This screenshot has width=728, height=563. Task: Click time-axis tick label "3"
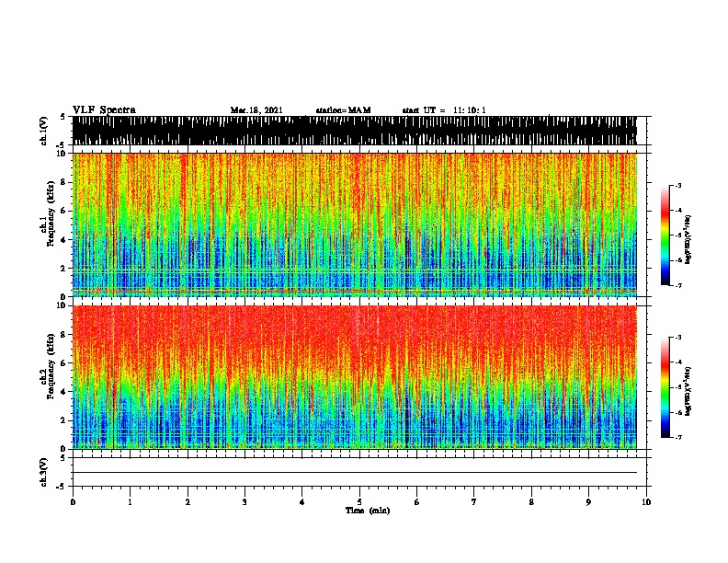[245, 502]
